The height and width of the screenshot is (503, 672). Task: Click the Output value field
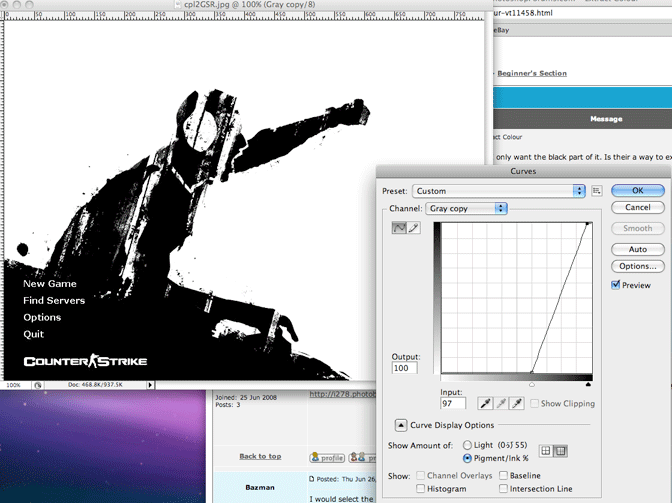(x=404, y=368)
